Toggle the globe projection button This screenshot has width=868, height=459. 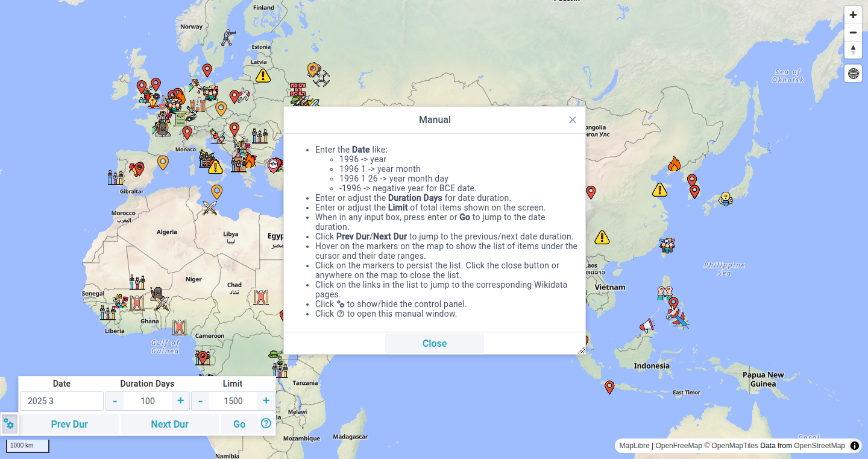coord(853,74)
